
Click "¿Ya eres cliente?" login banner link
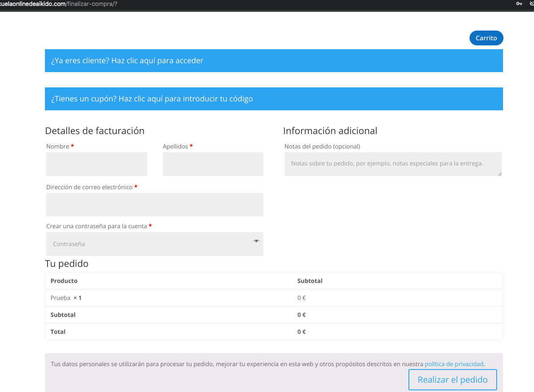(127, 61)
